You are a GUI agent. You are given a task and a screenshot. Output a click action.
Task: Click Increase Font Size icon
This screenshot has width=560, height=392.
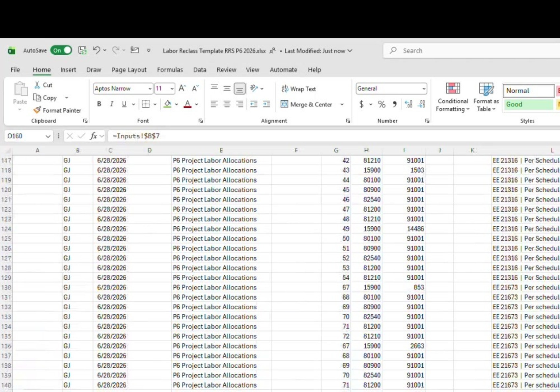click(x=182, y=88)
